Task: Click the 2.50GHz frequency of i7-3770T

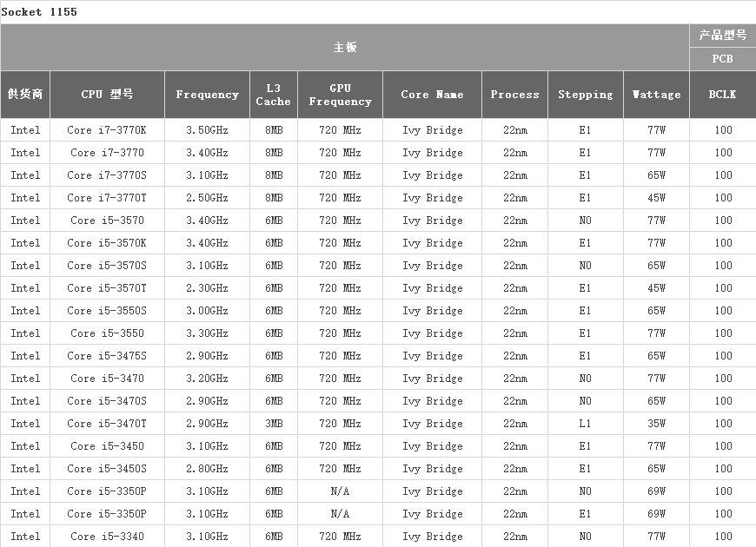Action: (208, 198)
